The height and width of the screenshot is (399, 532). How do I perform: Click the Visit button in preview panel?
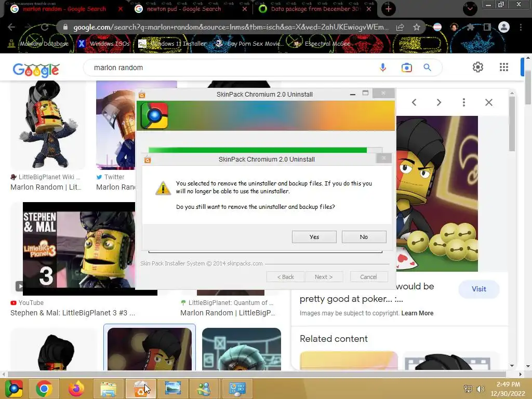coord(478,289)
